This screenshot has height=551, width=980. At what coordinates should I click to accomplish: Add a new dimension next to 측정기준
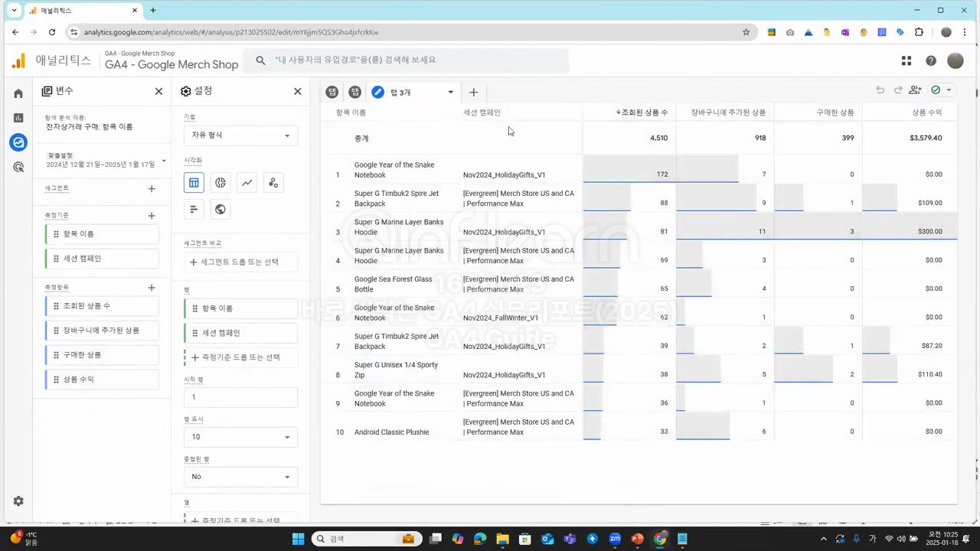[152, 216]
